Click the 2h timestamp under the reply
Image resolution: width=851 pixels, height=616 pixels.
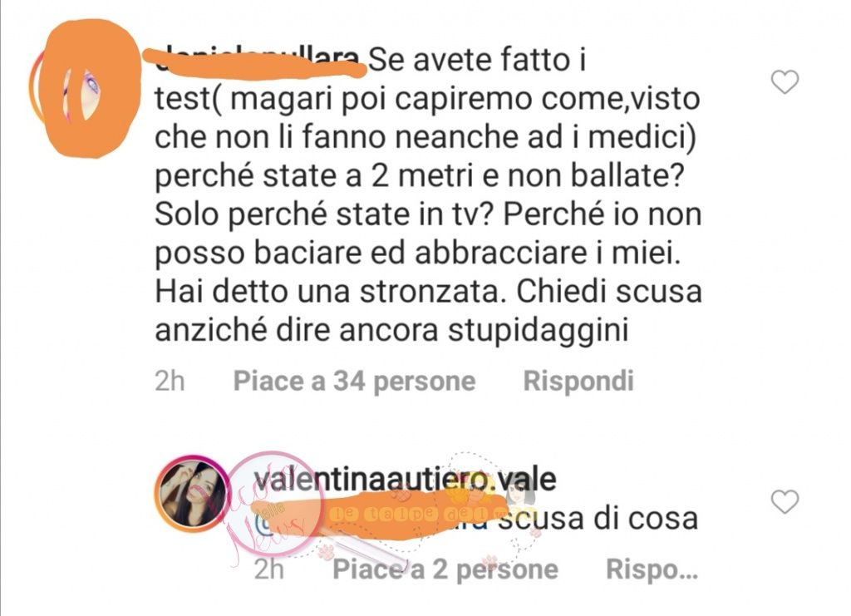click(x=269, y=569)
